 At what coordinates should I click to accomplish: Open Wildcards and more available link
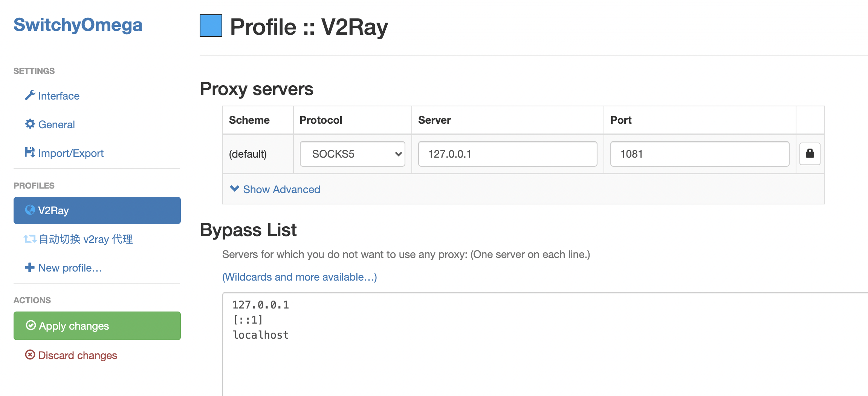300,277
